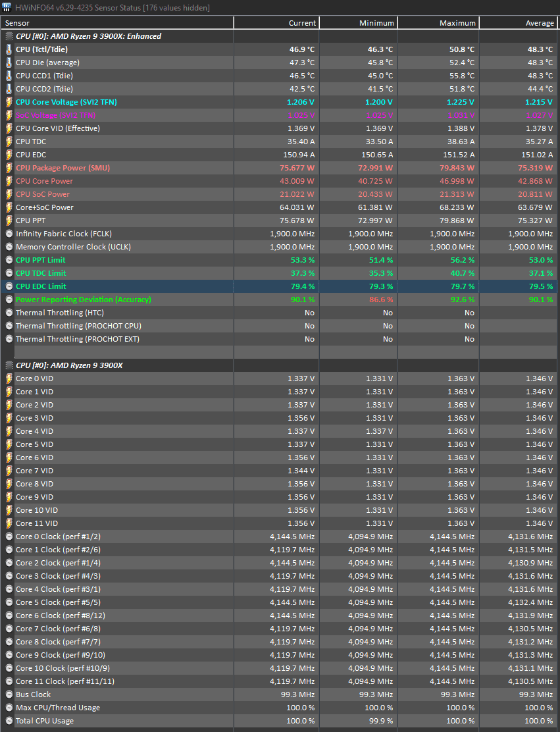Viewport: 560px width, 732px height.
Task: Click the round icon beside CPU EDC Limit
Action: click(9, 286)
